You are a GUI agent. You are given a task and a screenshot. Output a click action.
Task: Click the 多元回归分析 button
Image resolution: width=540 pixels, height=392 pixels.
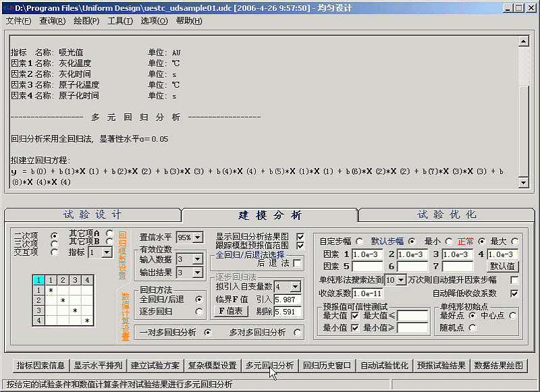coord(269,366)
